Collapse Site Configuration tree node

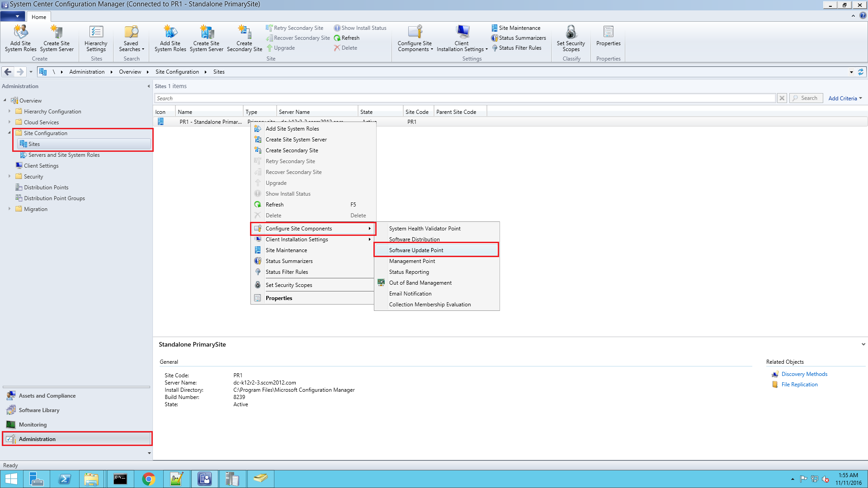tap(9, 133)
